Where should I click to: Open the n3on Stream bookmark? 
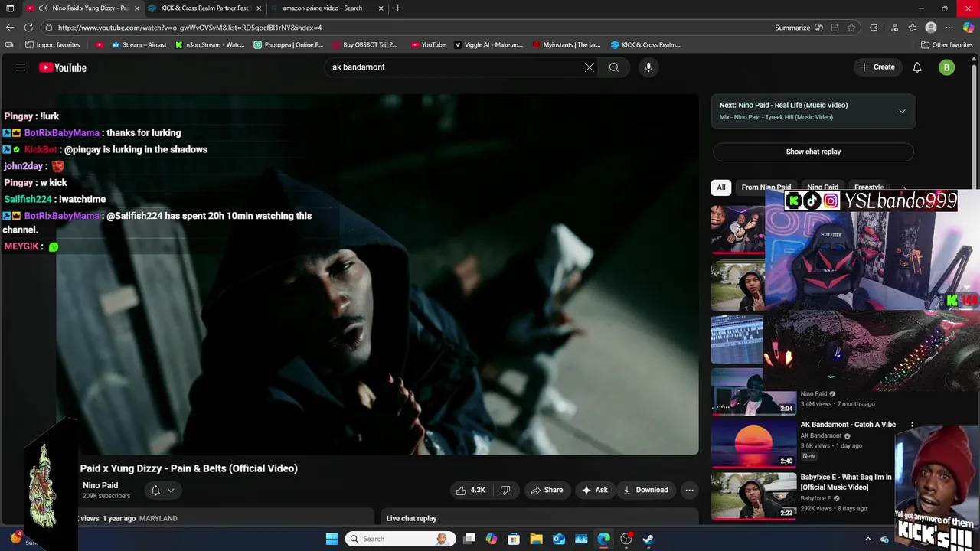(x=210, y=45)
